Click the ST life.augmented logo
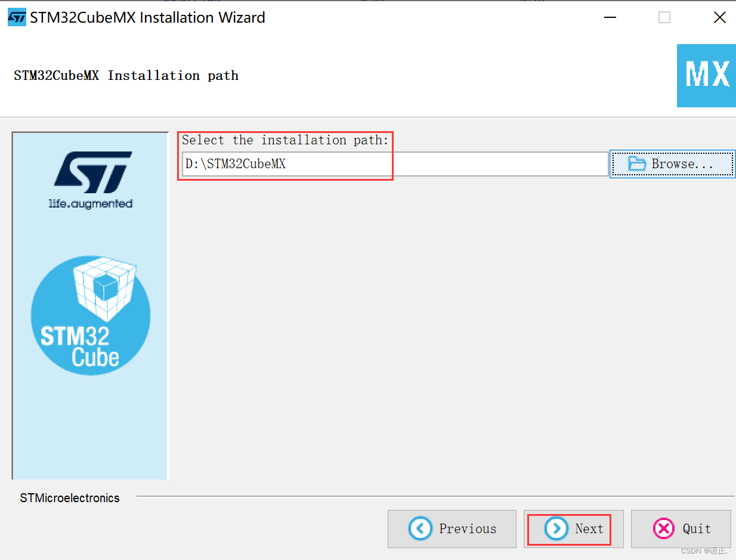This screenshot has height=560, width=736. pyautogui.click(x=91, y=180)
